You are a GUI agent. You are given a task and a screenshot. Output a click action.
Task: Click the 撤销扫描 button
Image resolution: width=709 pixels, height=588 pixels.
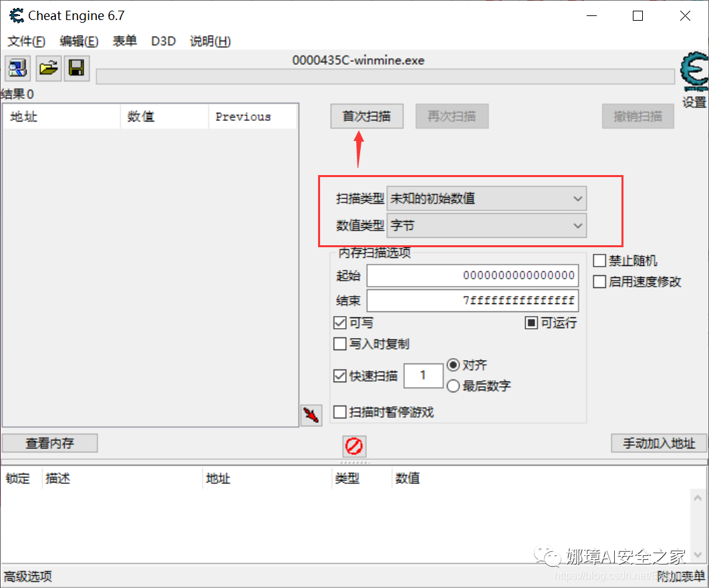(638, 116)
